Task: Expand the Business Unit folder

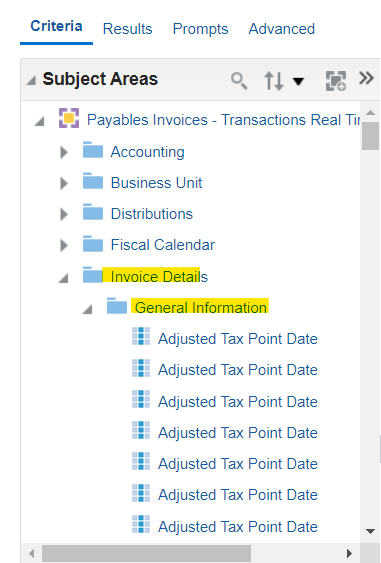Action: pos(64,183)
